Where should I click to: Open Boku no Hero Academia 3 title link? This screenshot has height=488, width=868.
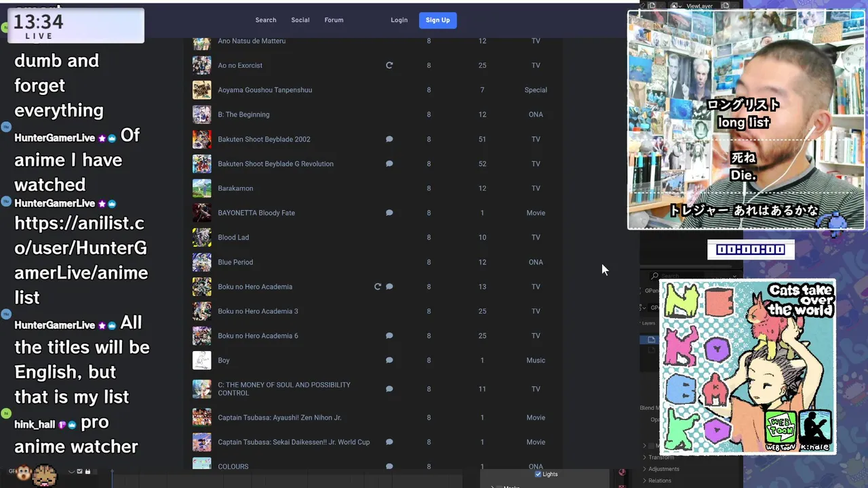click(258, 311)
